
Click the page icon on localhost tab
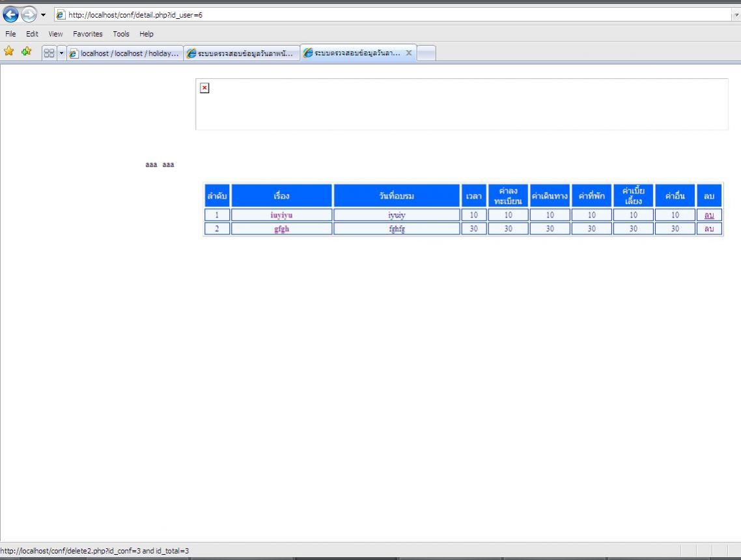point(74,54)
